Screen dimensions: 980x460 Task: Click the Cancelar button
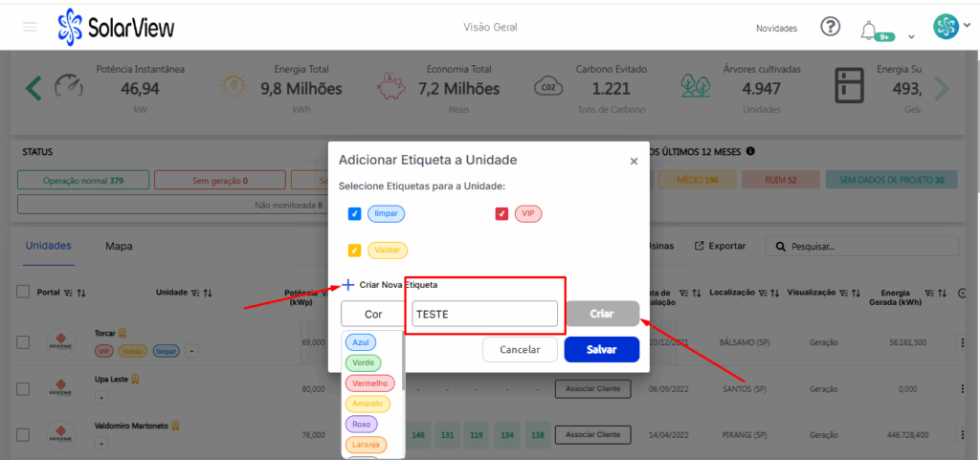(x=520, y=350)
